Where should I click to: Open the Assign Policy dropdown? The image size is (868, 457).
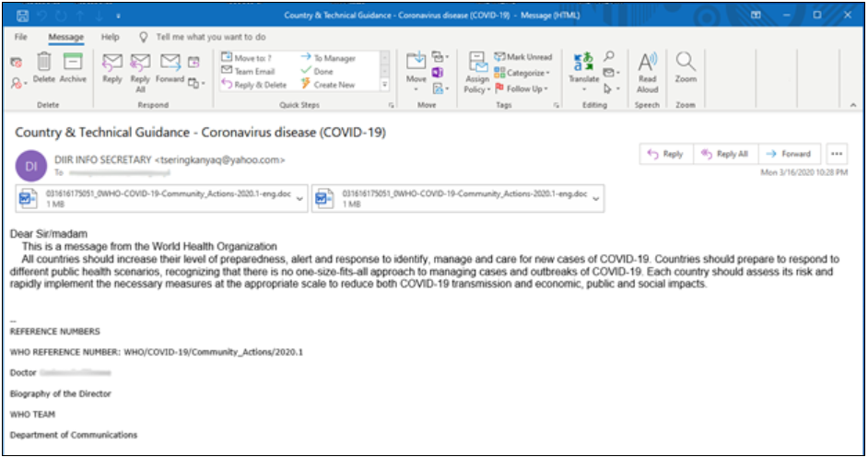coord(477,73)
